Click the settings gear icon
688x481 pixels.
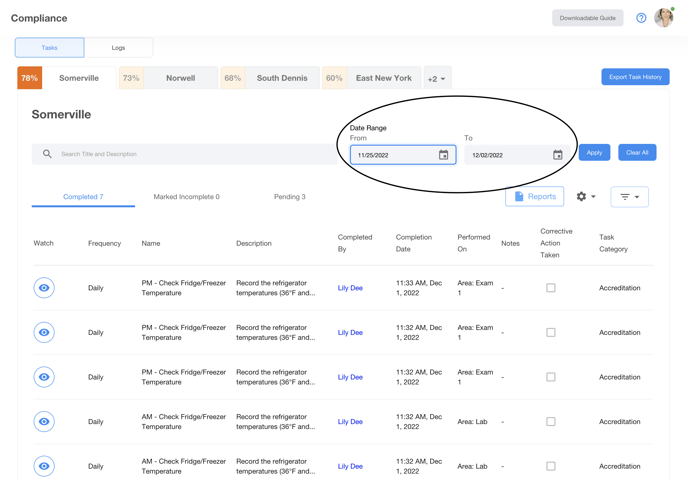[581, 197]
